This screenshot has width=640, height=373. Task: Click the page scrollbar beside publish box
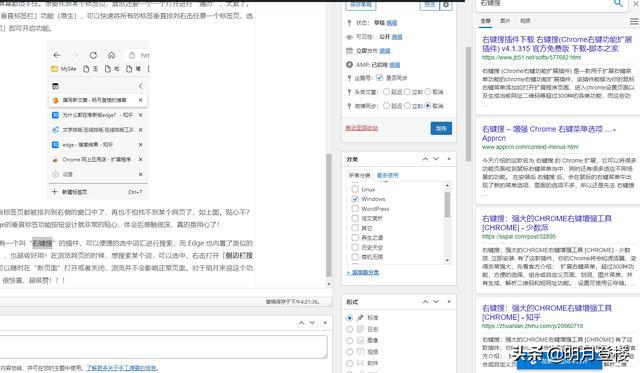tap(468, 104)
